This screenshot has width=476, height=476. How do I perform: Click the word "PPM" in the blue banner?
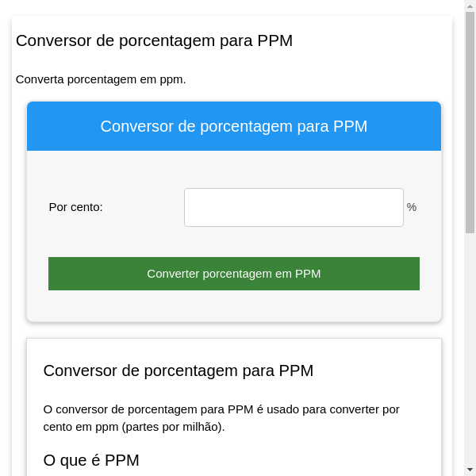350,126
